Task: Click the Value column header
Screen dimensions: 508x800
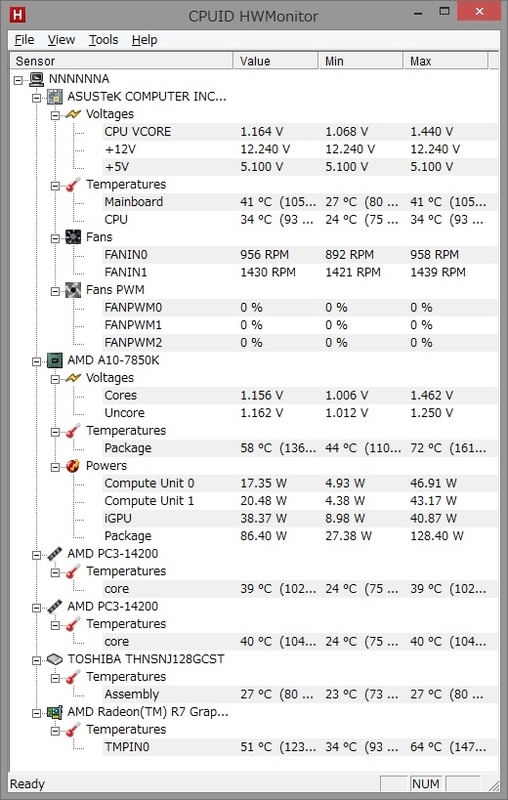Action: 276,61
